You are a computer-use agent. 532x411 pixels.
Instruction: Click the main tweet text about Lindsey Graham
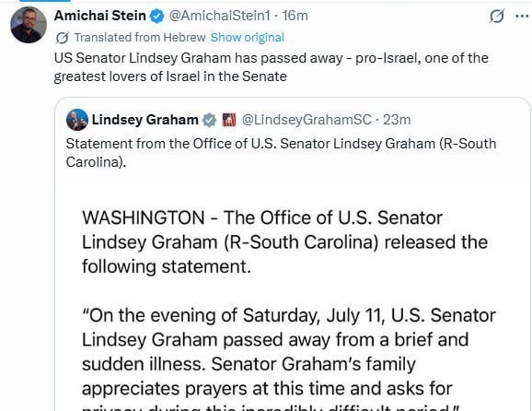(x=272, y=67)
